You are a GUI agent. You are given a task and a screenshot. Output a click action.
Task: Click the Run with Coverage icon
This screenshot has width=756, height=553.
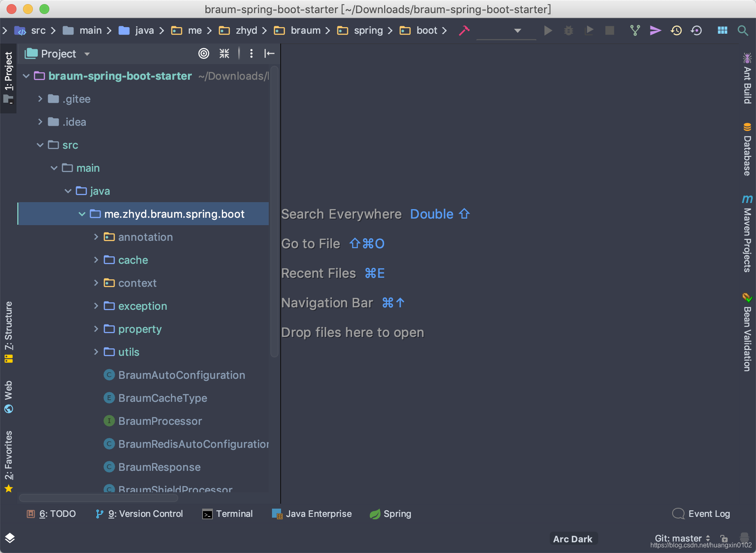[589, 30]
